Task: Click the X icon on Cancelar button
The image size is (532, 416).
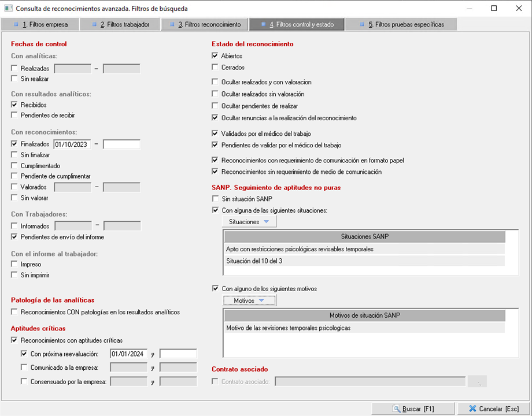Action: coord(472,408)
